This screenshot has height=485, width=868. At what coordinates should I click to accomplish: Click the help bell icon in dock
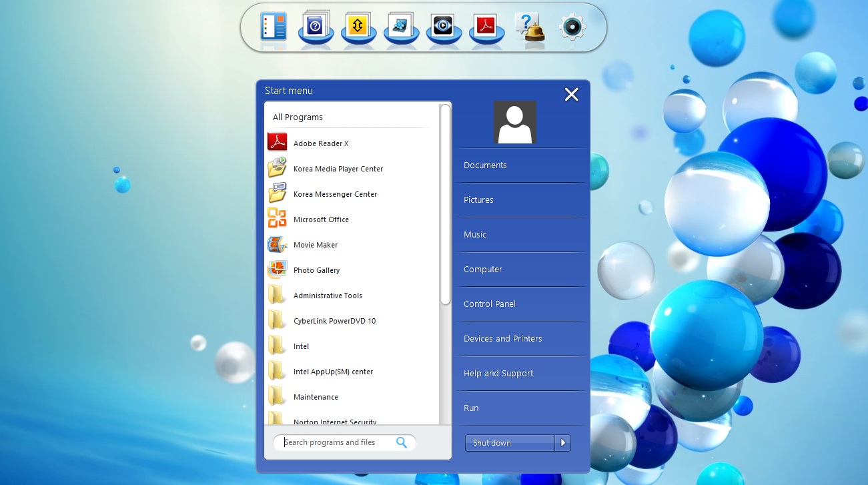click(530, 27)
